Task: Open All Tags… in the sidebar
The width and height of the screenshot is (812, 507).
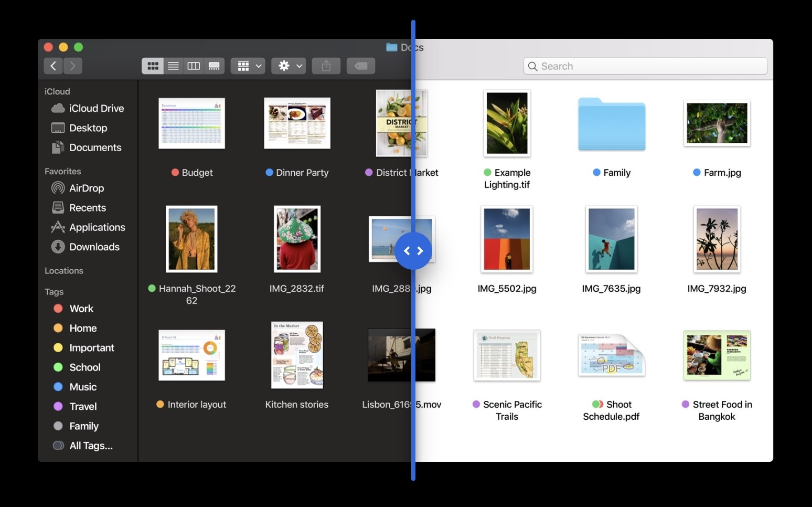Action: pyautogui.click(x=91, y=446)
